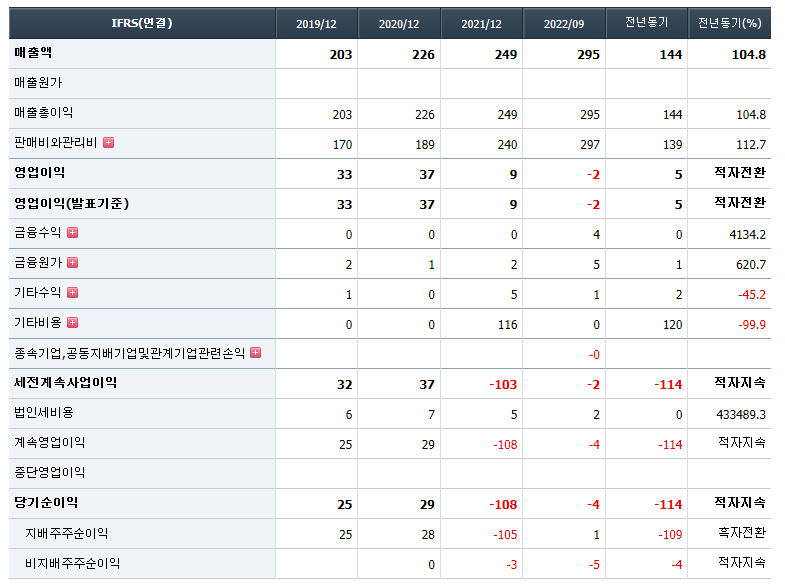Expand the 종속기업,공동지배기업및관계기업관련손익 plus icon

coord(256,353)
